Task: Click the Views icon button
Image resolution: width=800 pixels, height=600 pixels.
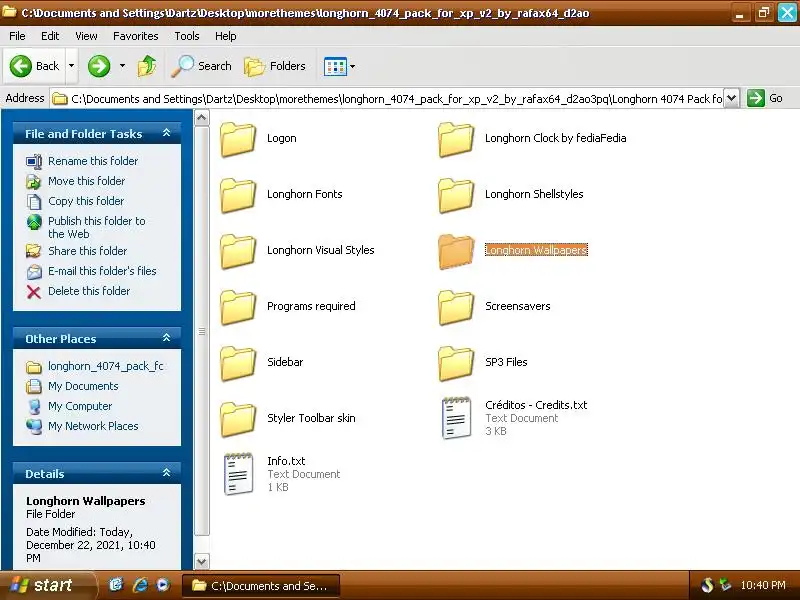Action: click(x=335, y=66)
